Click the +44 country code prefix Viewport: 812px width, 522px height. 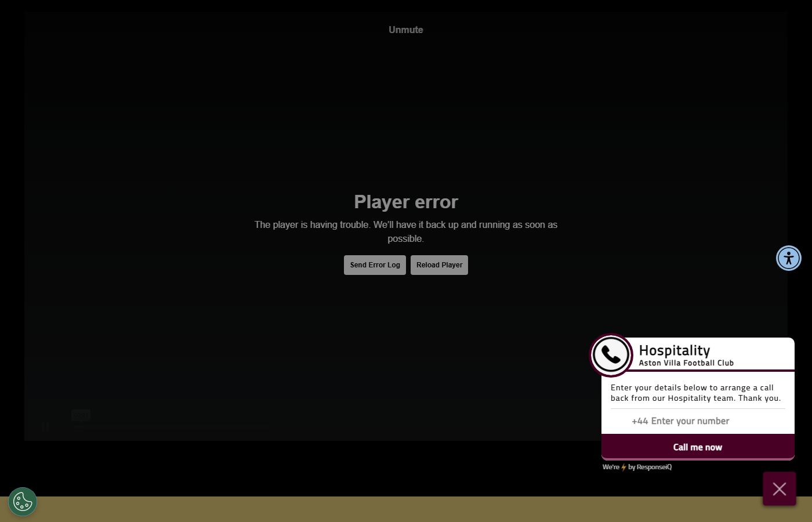[640, 421]
